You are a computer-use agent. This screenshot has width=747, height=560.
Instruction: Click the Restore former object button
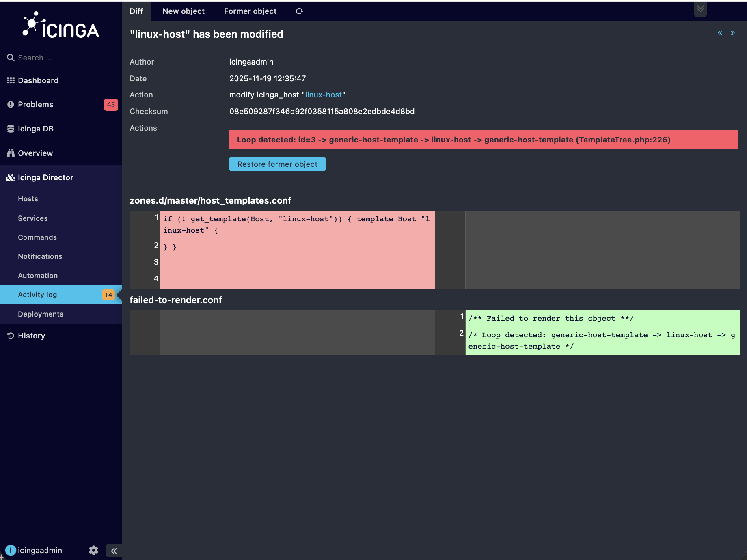click(x=277, y=164)
